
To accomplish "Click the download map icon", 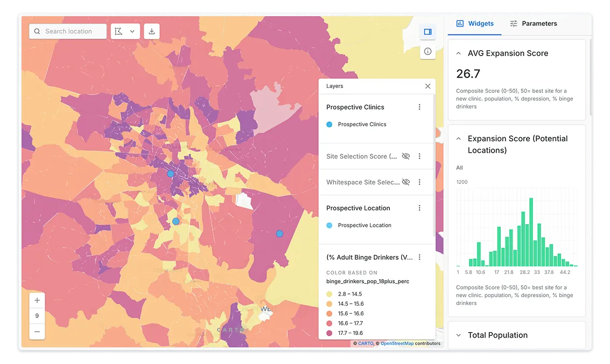I will (x=152, y=31).
